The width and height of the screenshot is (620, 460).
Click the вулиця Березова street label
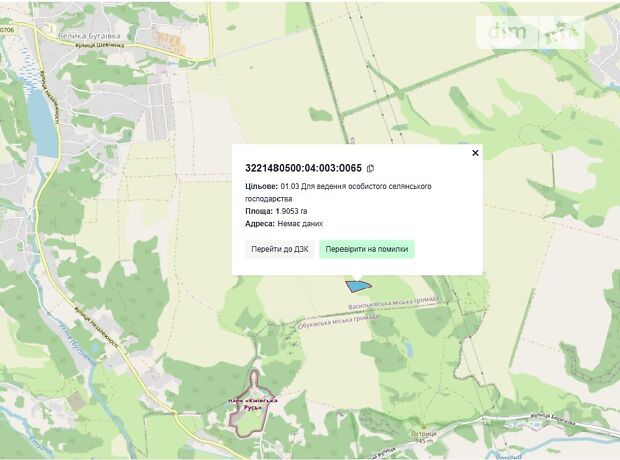(553, 419)
